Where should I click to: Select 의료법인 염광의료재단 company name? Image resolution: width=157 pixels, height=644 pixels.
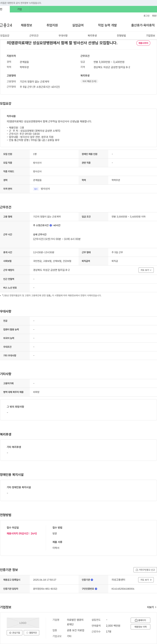tap(75, 622)
